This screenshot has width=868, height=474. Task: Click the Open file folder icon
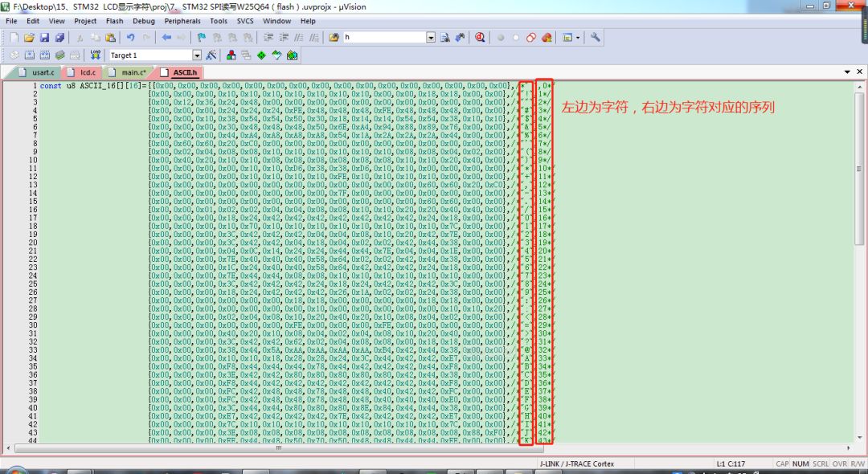pos(30,38)
